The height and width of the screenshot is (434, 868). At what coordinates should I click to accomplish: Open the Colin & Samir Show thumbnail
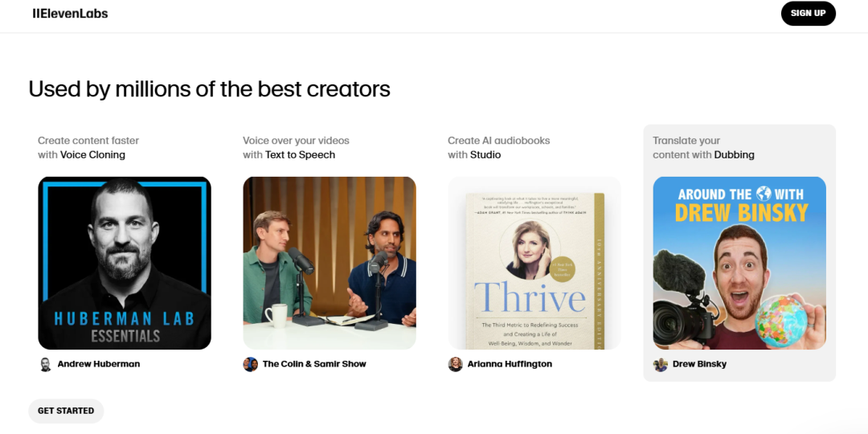(330, 263)
